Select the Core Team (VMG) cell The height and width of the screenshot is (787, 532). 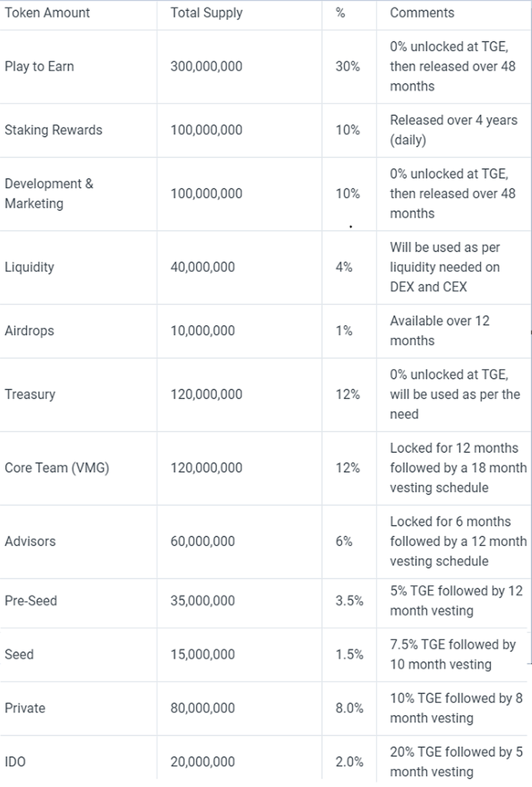click(x=57, y=468)
